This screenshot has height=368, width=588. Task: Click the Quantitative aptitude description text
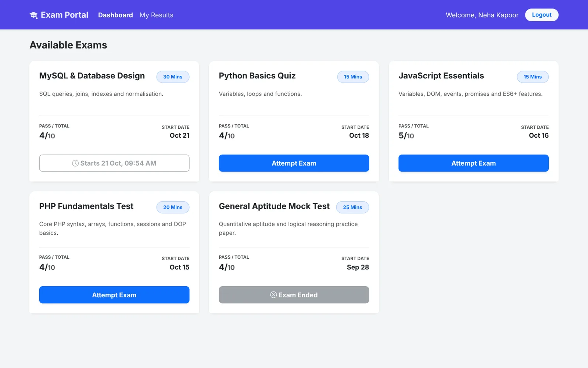coord(288,229)
